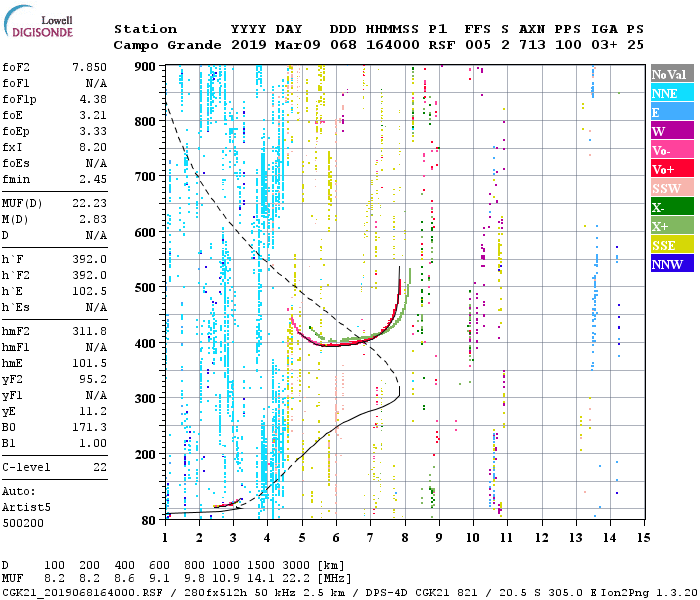Click the C-level value 22

[x=100, y=467]
